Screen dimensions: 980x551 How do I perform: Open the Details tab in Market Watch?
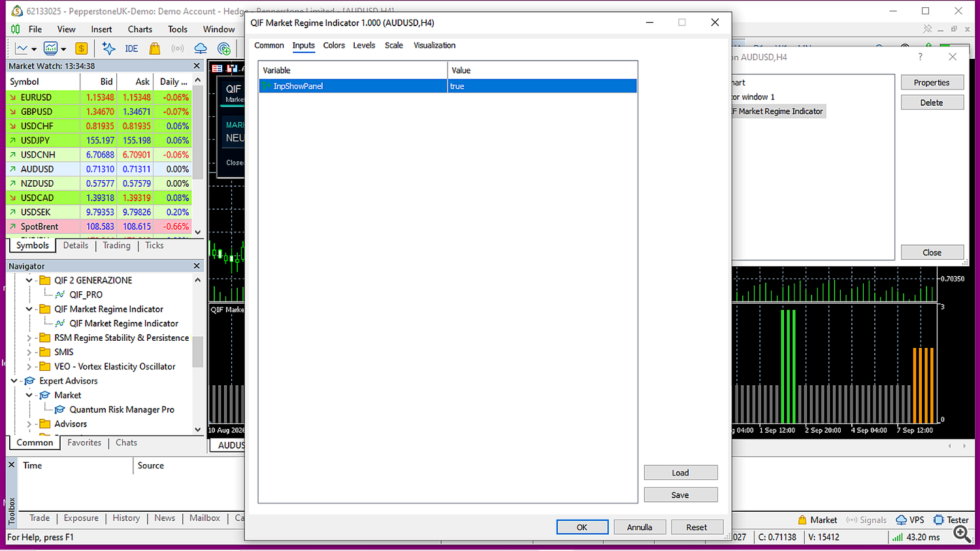tap(76, 245)
